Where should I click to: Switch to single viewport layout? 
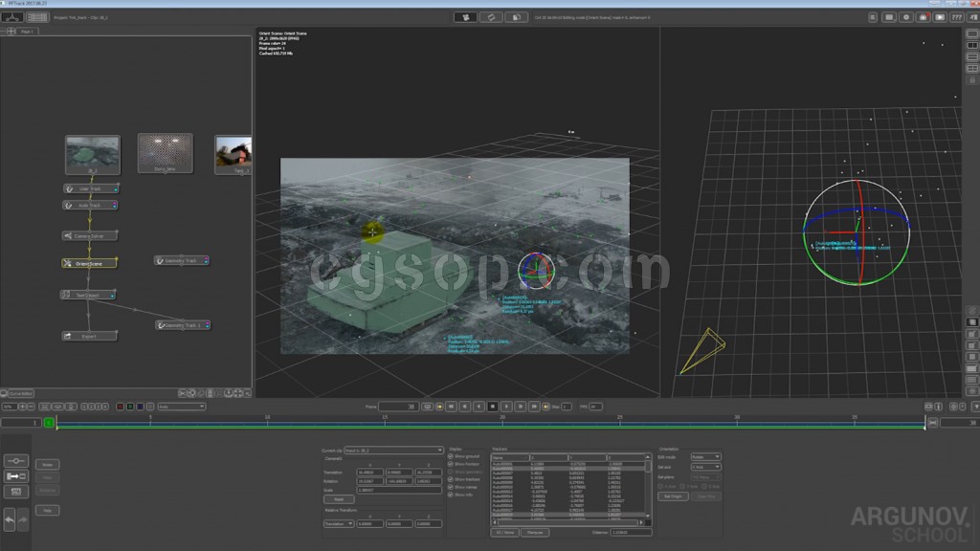click(x=972, y=33)
